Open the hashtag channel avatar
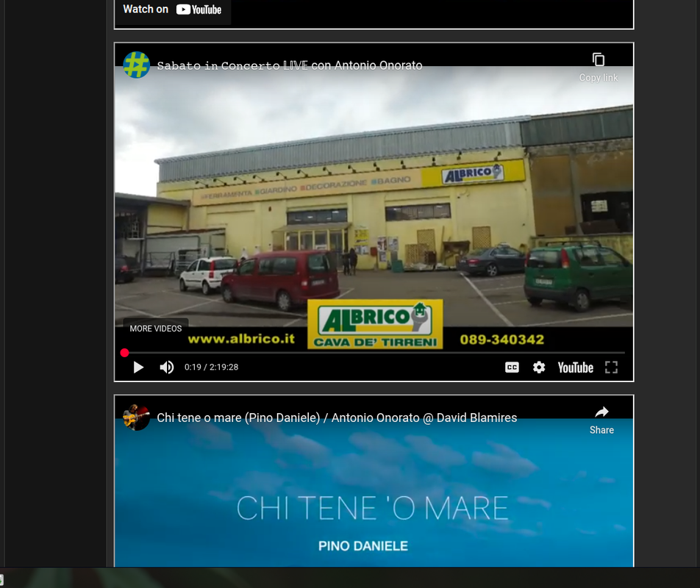The width and height of the screenshot is (700, 588). (136, 65)
